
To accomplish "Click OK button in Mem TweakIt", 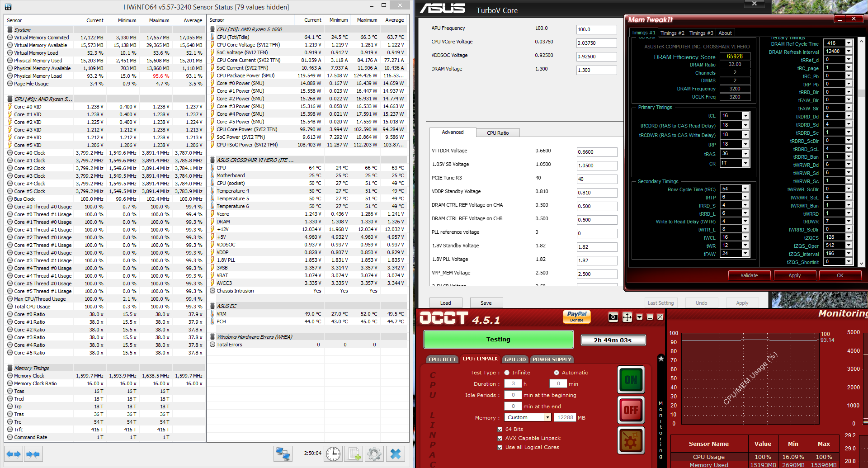I will pos(840,275).
